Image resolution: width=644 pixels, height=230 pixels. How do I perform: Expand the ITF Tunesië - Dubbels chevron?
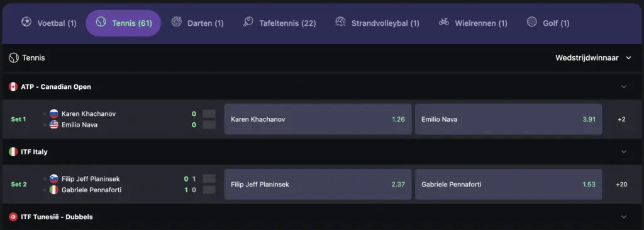click(x=624, y=217)
